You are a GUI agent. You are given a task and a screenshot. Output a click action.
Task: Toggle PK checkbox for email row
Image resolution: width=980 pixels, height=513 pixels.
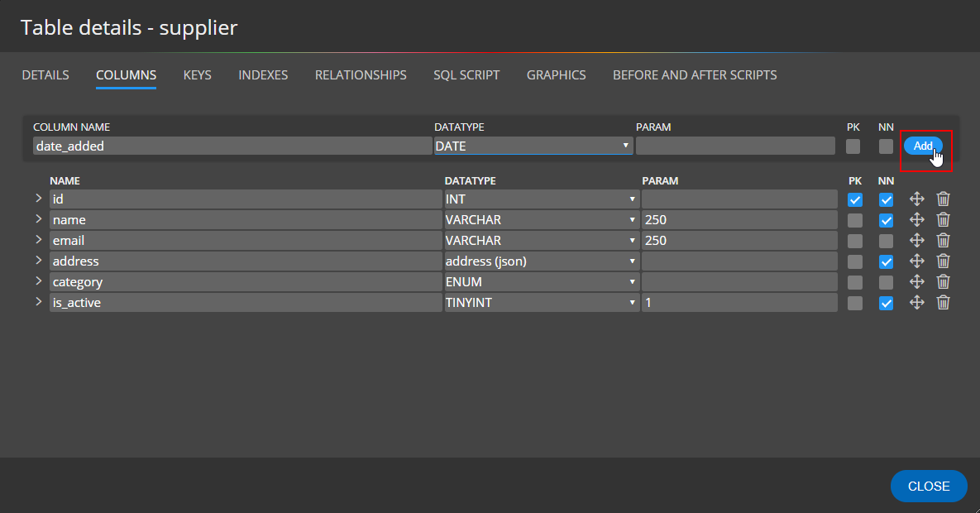(855, 242)
